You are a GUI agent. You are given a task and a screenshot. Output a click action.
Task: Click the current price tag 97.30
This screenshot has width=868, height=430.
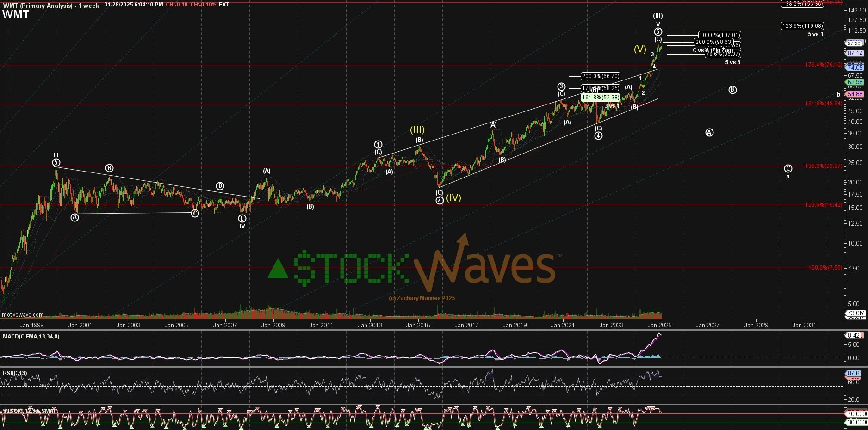854,43
